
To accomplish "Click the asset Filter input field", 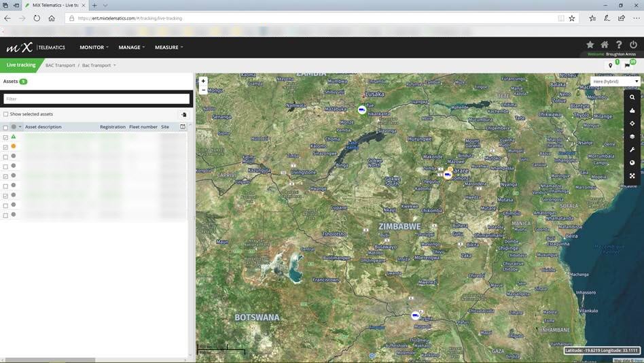I will (96, 99).
